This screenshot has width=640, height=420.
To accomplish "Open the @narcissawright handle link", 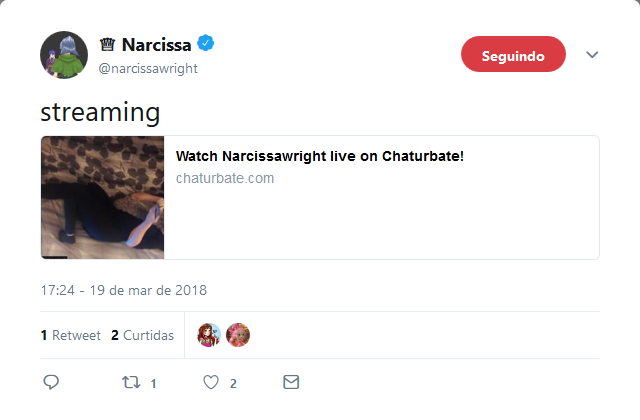I will 148,69.
